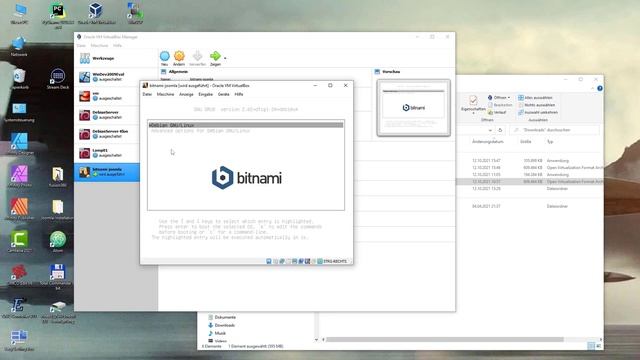Image resolution: width=640 pixels, height=360 pixels.
Task: Click Alles auswählen in Explorer ribbon
Action: click(535, 98)
